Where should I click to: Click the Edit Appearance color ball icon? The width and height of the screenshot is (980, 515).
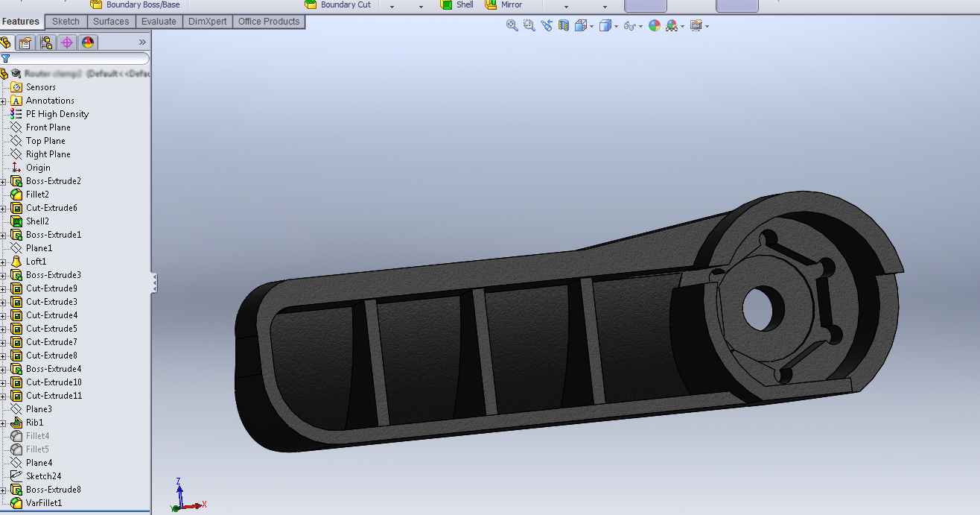[x=655, y=25]
